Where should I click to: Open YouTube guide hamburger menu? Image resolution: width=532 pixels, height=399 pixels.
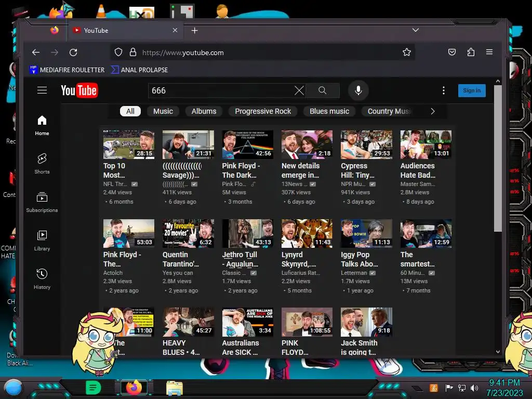click(42, 90)
